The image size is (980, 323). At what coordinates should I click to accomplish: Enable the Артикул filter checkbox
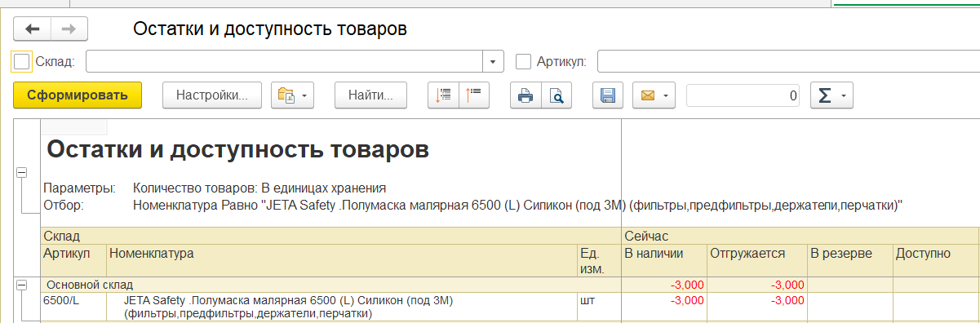(524, 61)
